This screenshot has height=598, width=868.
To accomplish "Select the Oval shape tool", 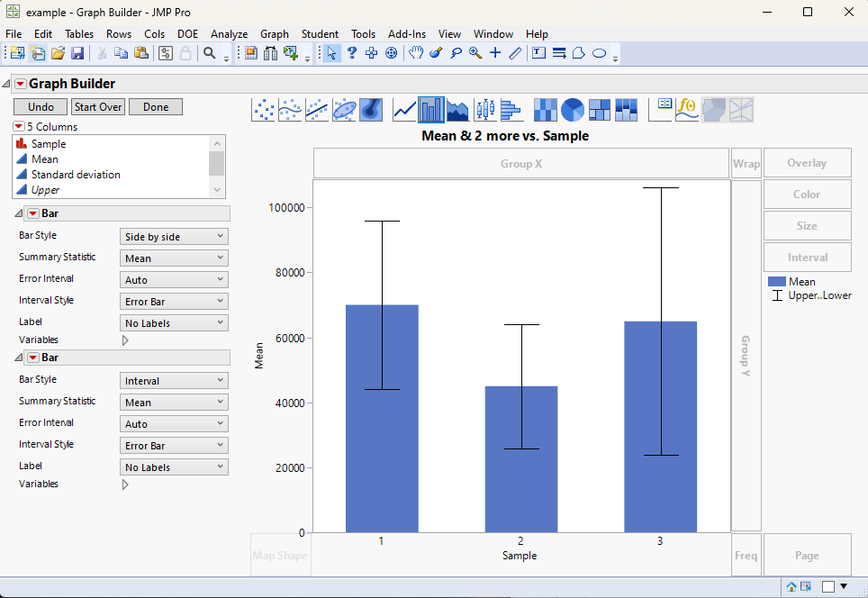I will point(599,53).
